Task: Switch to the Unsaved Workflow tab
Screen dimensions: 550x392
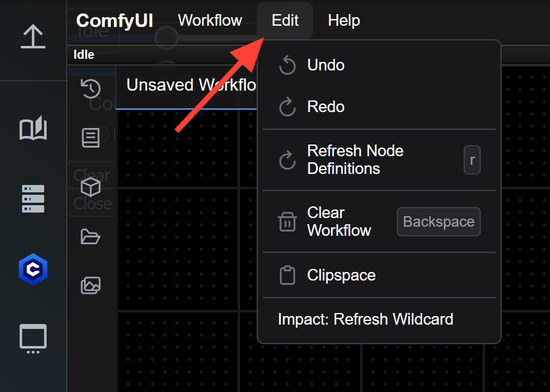Action: point(191,85)
